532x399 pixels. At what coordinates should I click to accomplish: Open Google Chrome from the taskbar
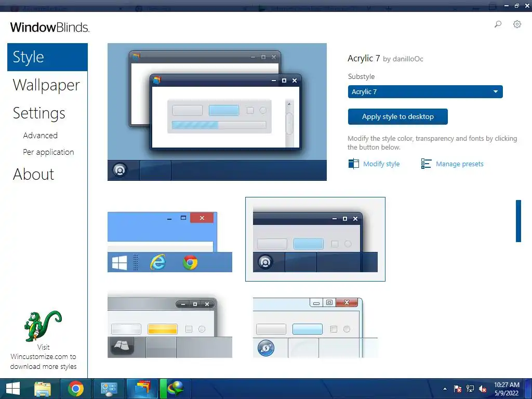(x=76, y=389)
